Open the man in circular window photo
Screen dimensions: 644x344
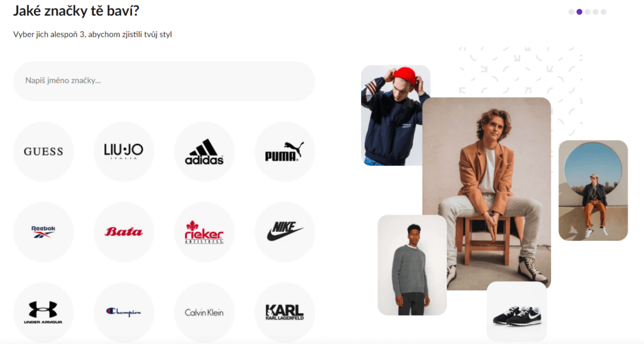593,191
